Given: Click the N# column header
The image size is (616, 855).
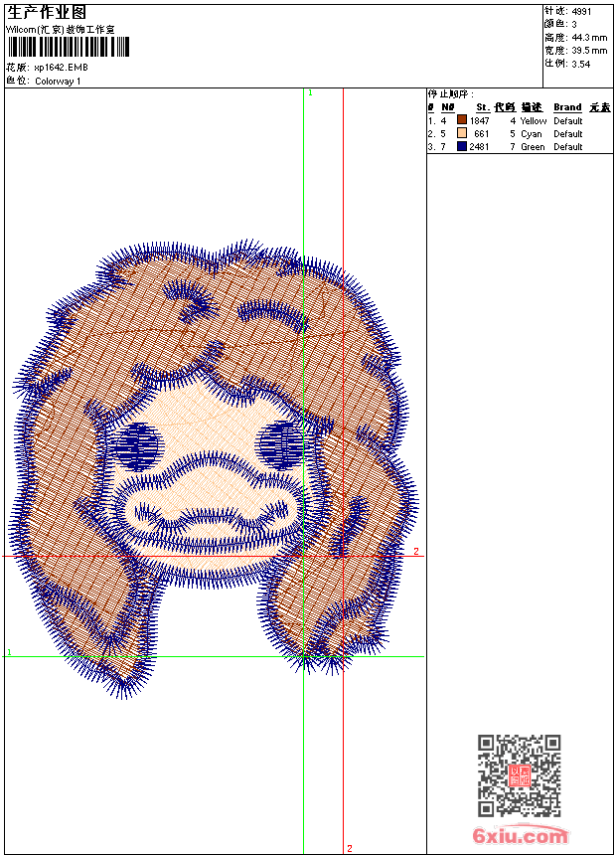Looking at the screenshot, I should [447, 107].
